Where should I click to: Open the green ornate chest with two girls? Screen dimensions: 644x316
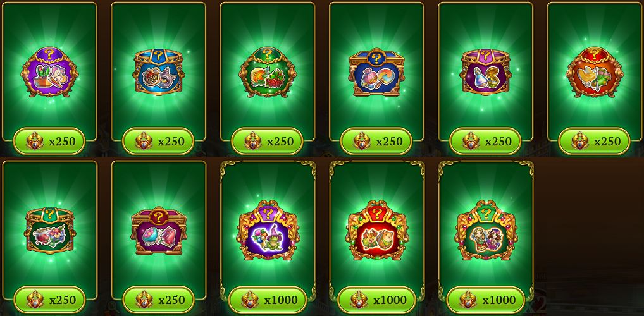click(x=486, y=230)
